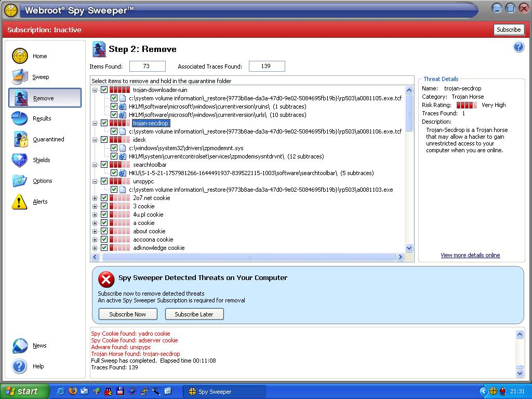The width and height of the screenshot is (532, 399).
Task: Click the Step 2 Remove spy icon
Action: pyautogui.click(x=99, y=49)
